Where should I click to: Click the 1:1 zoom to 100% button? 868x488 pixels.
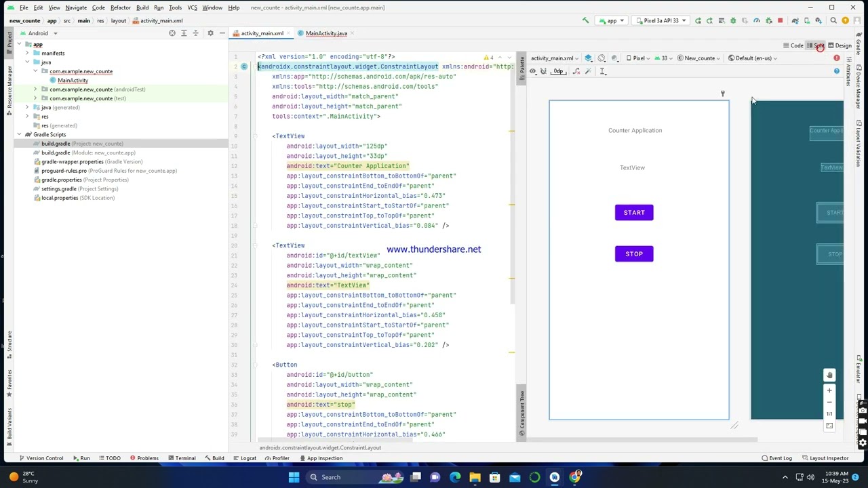point(829,414)
